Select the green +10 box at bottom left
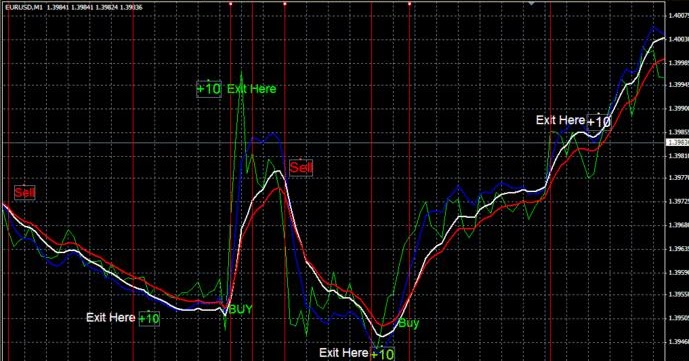Image resolution: width=689 pixels, height=361 pixels. click(149, 318)
